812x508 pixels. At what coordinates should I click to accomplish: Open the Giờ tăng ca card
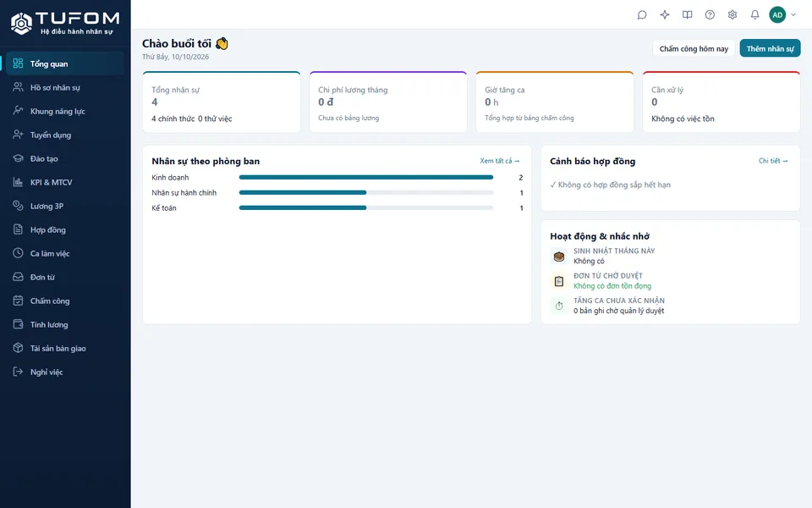click(555, 102)
